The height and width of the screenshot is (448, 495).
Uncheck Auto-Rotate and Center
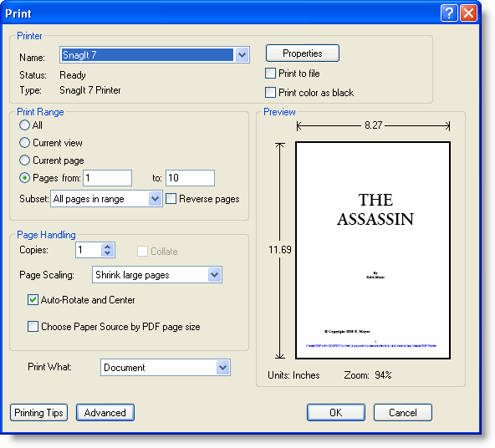coord(33,300)
